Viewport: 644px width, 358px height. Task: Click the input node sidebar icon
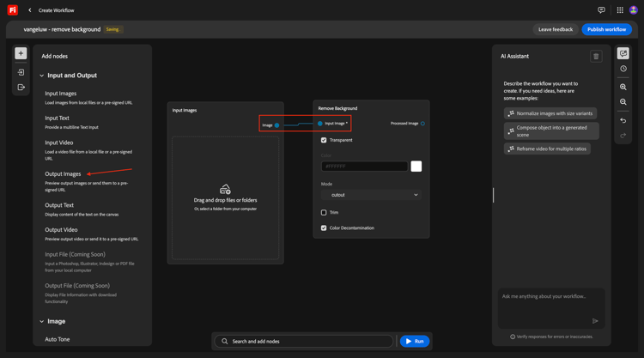(21, 72)
